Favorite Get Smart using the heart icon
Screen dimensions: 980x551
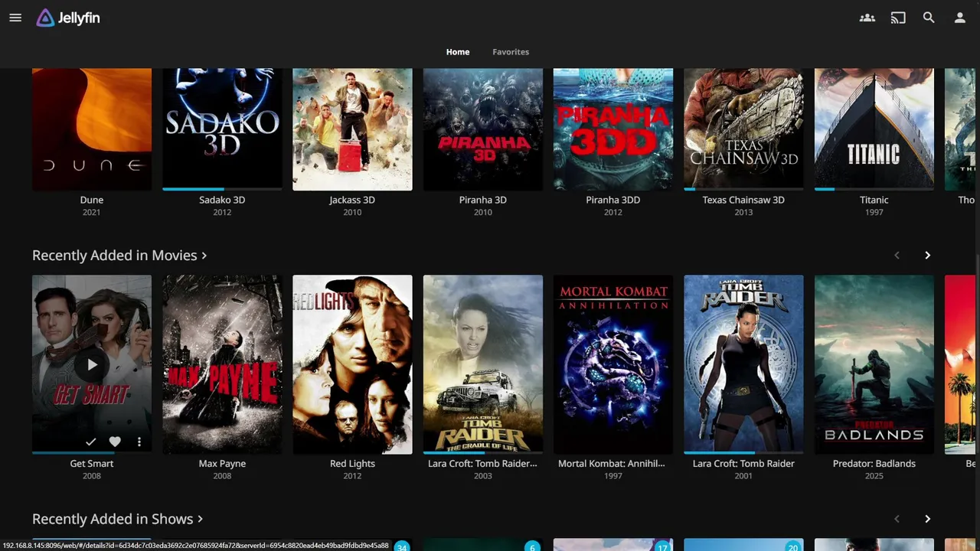click(115, 442)
